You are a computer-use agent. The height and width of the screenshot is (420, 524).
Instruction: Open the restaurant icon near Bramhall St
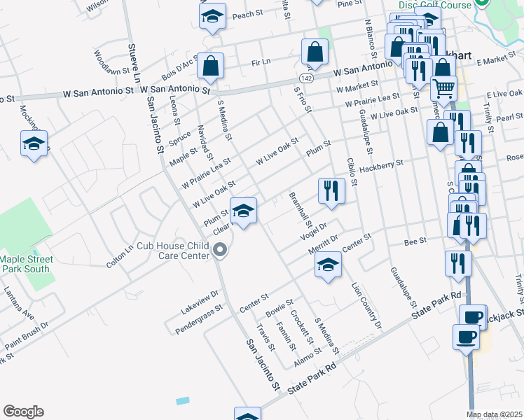pyautogui.click(x=331, y=191)
